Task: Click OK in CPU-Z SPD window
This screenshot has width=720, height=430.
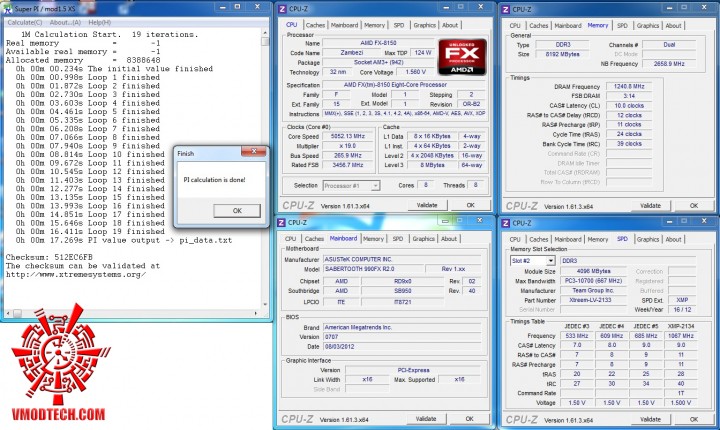Action: tap(694, 419)
